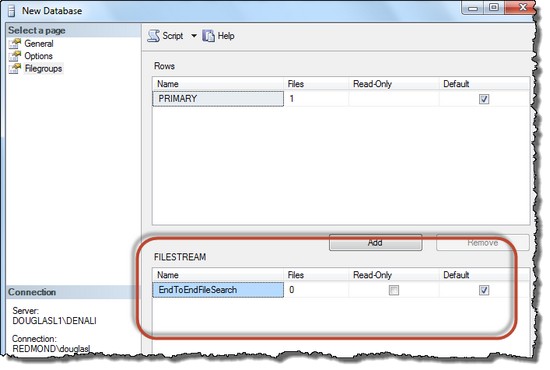Click Read-Only column header in Rows grid

click(394, 84)
